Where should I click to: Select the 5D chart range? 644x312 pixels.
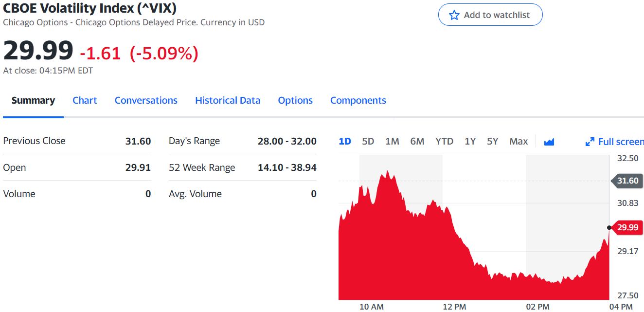[368, 141]
